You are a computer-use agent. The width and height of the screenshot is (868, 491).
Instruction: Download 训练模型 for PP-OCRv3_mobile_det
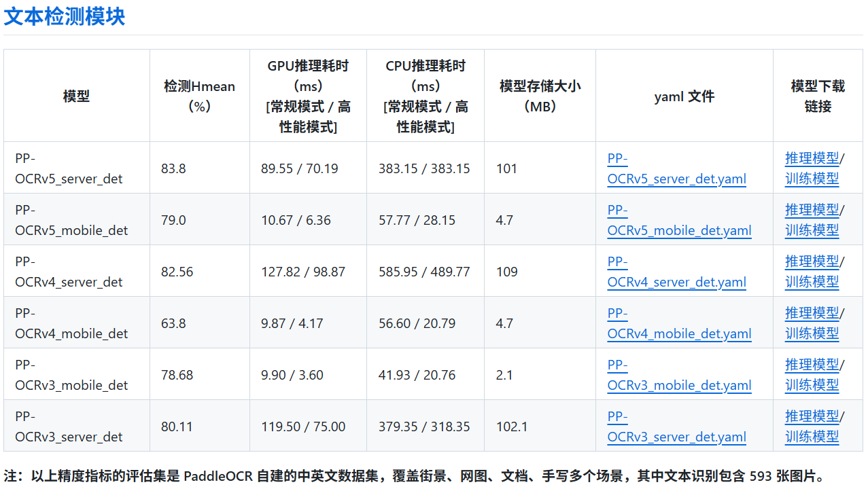coord(812,385)
